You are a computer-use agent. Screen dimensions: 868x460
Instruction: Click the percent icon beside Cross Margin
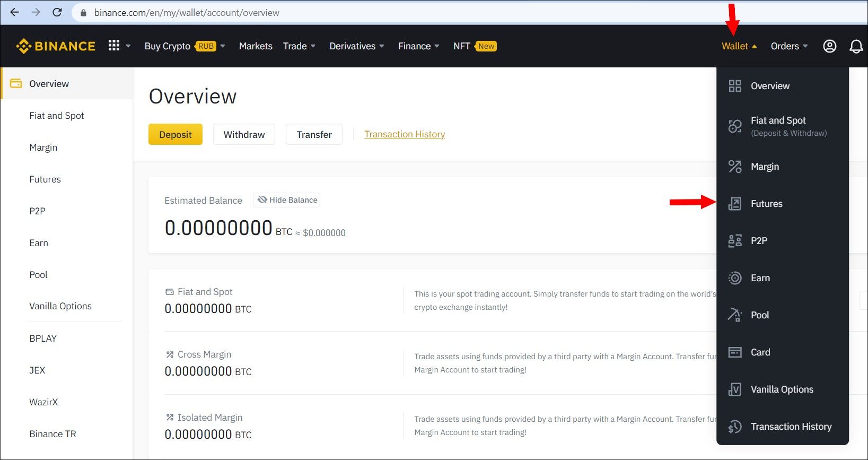(170, 354)
